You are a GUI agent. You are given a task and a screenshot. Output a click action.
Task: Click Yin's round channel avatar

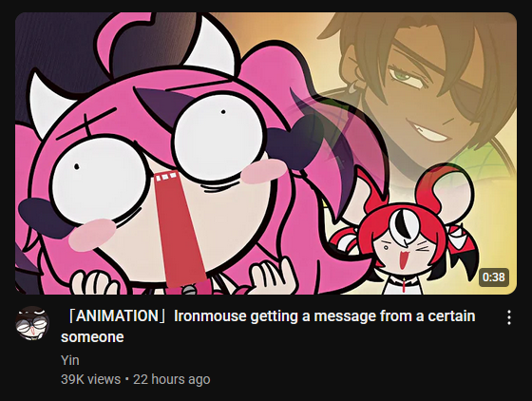tap(32, 323)
